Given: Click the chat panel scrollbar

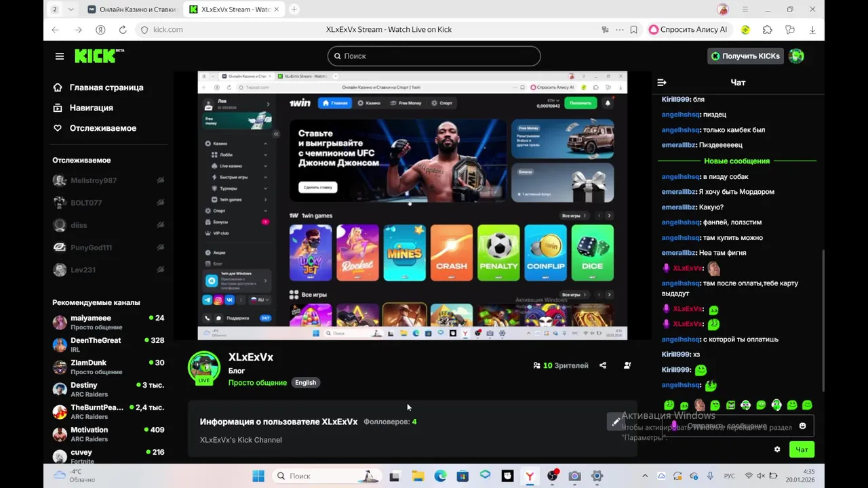Looking at the screenshot, I should pos(823,320).
